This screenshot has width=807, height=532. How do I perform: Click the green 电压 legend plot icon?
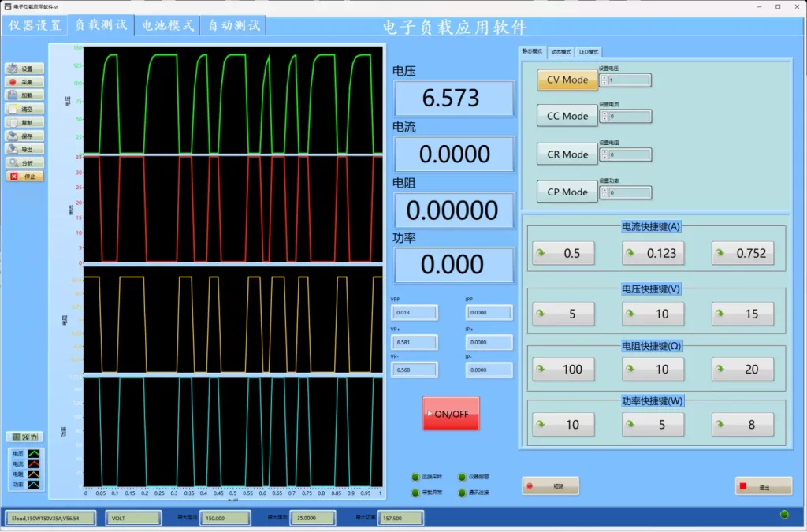point(33,454)
